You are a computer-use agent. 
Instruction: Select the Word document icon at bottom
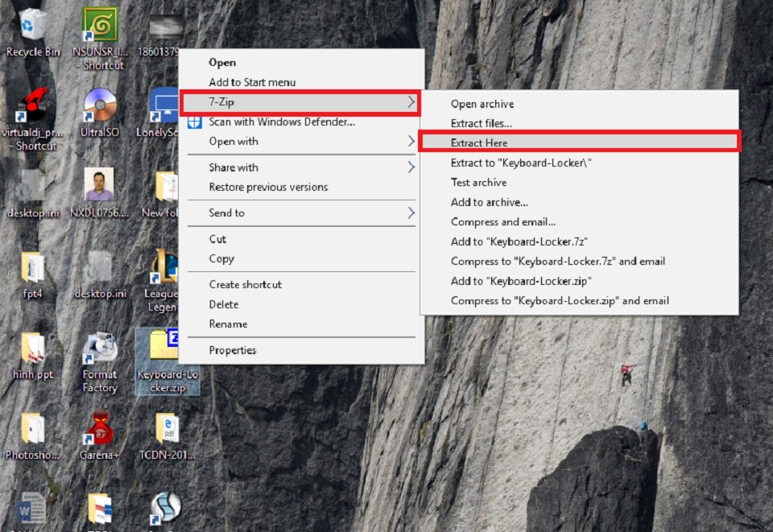coord(31,509)
